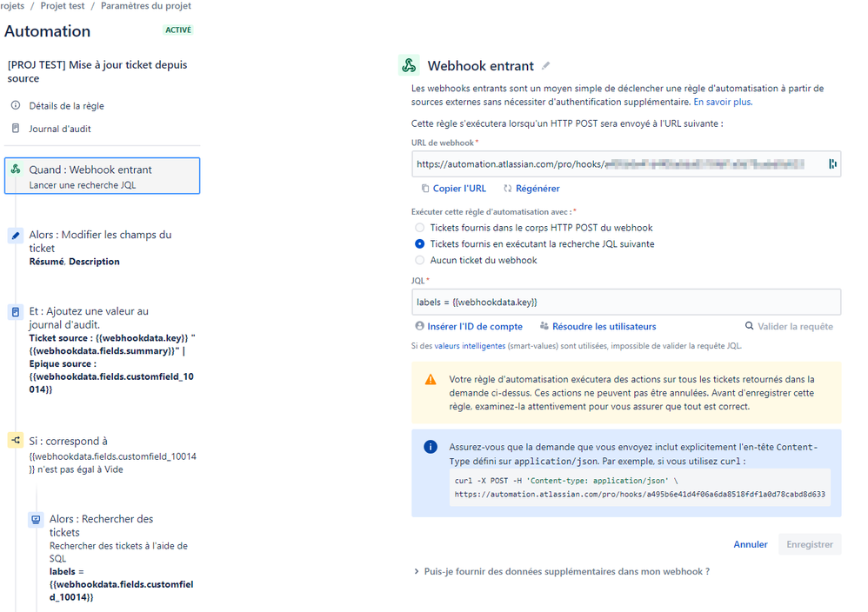Click the icon at the end of the webhook URL field

pos(832,163)
